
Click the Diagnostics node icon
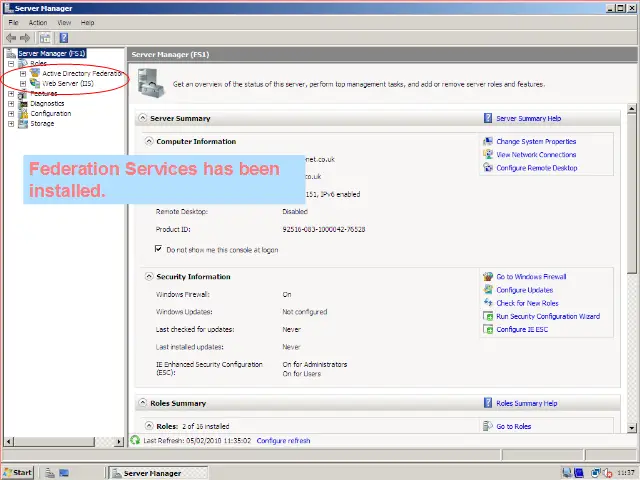pos(23,104)
